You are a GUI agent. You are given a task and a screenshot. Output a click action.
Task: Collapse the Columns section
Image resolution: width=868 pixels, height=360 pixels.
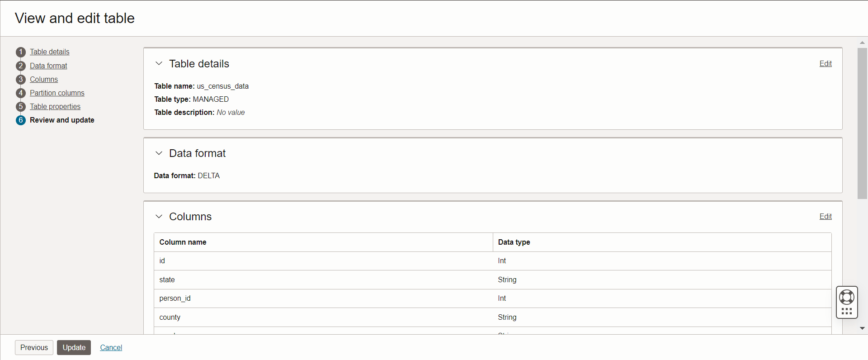159,217
